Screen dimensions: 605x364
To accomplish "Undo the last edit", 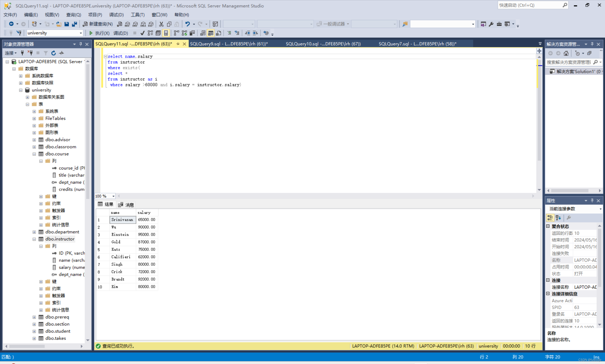I will click(187, 24).
